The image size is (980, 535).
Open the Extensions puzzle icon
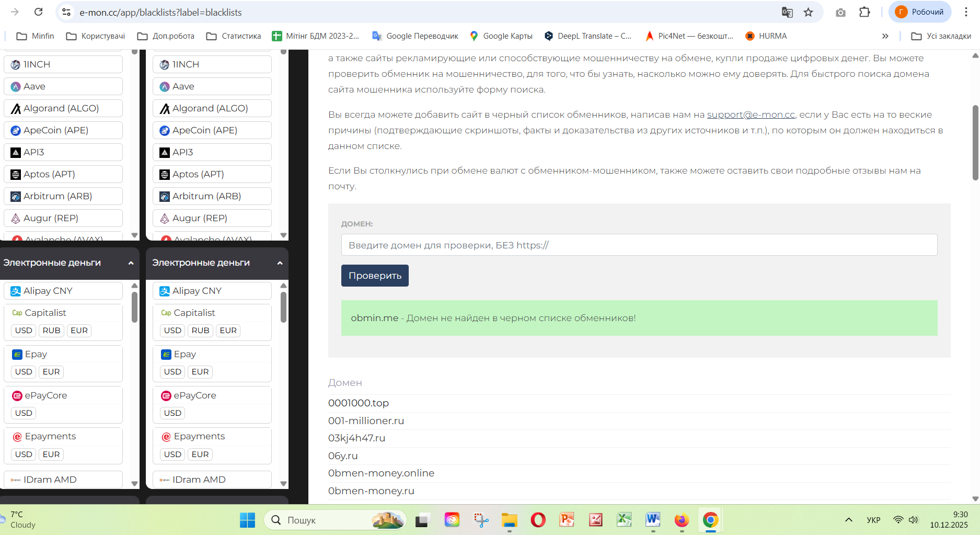point(864,12)
